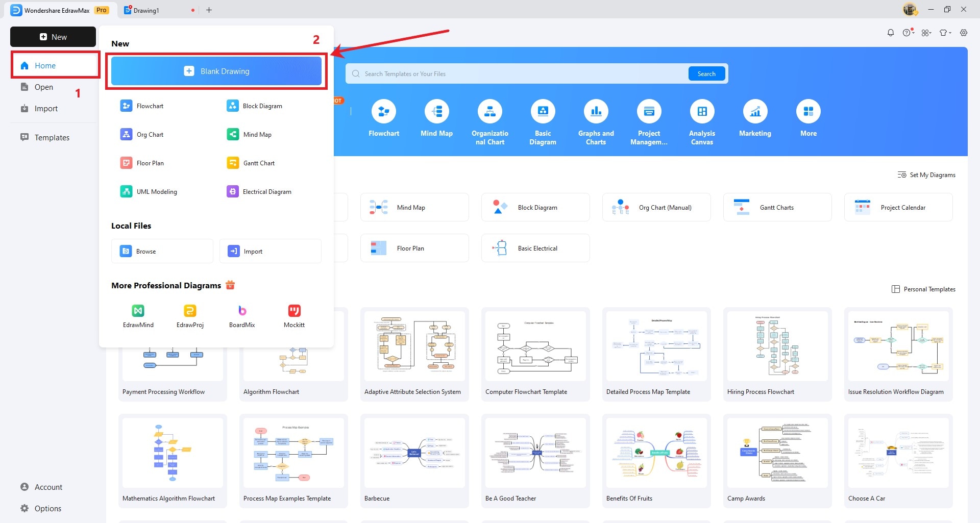Open the help question-mark icon
Screen dimensions: 980x523
tap(907, 33)
